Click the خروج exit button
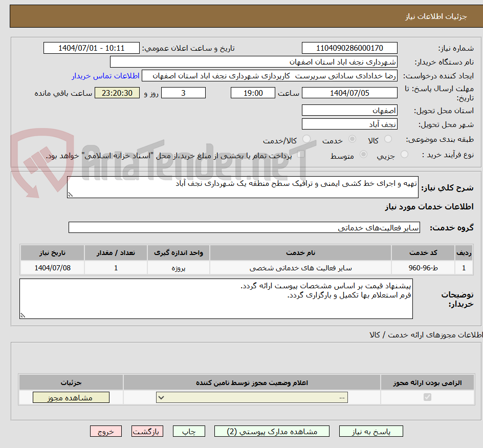 [106, 431]
